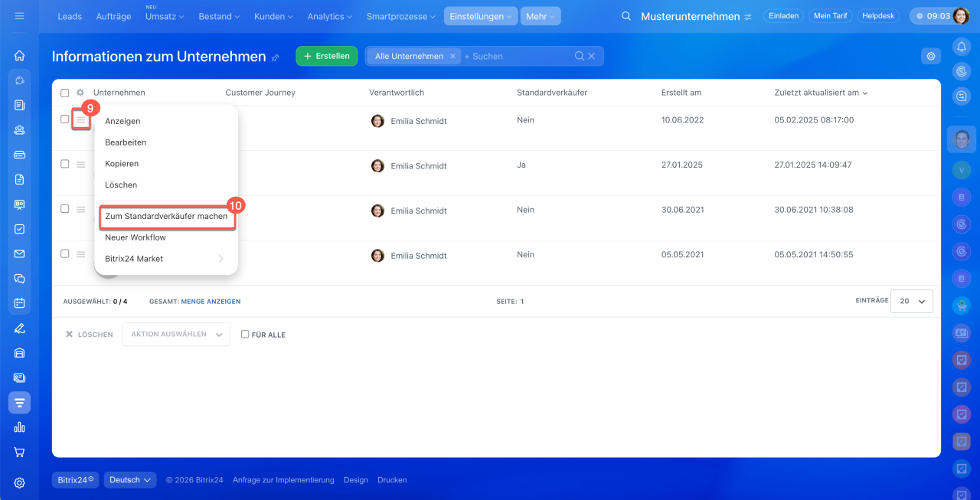Click the 'Menge anzeigen' link
The image size is (980, 500).
211,302
